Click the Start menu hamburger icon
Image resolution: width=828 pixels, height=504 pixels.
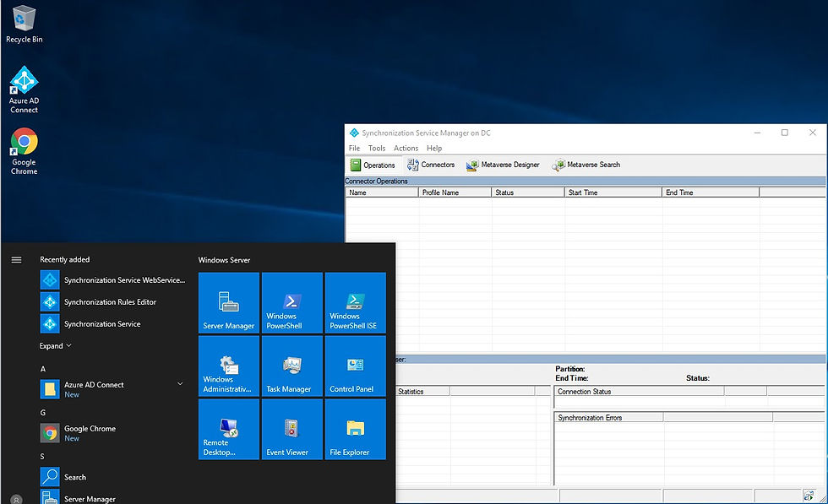pos(16,260)
